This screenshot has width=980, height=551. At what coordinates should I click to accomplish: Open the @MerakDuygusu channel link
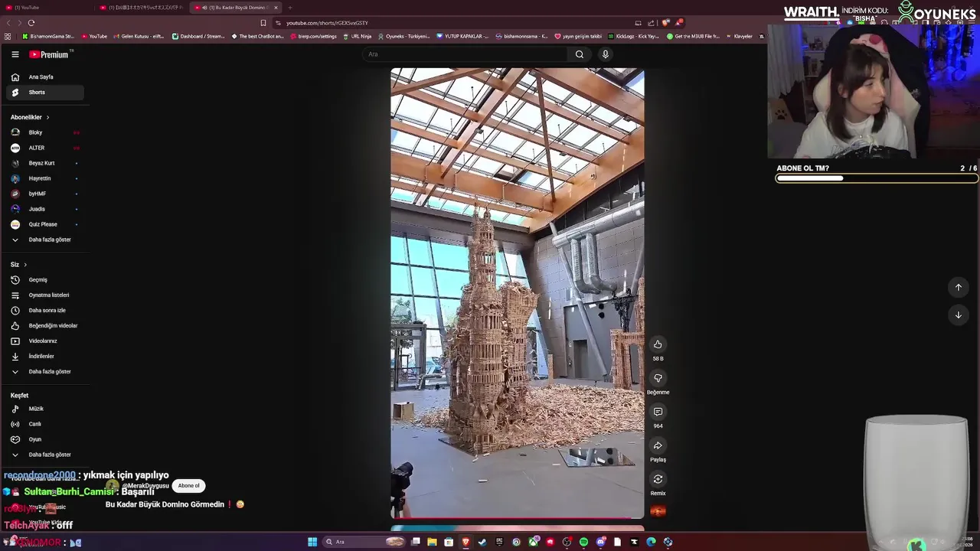click(145, 486)
